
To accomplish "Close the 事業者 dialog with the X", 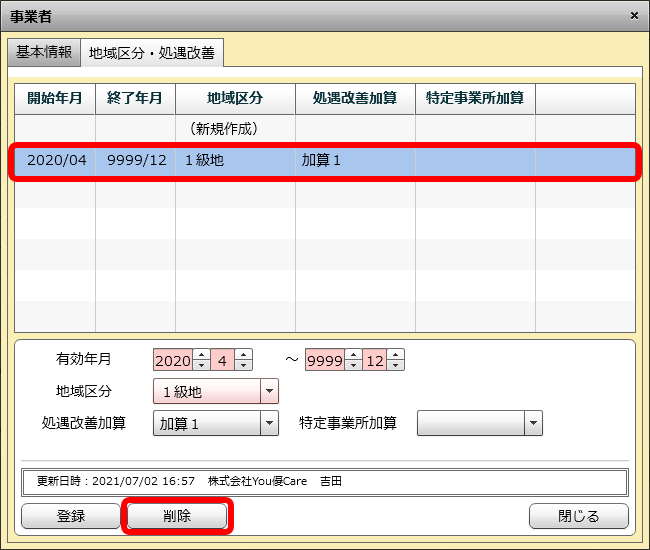I will pyautogui.click(x=634, y=15).
